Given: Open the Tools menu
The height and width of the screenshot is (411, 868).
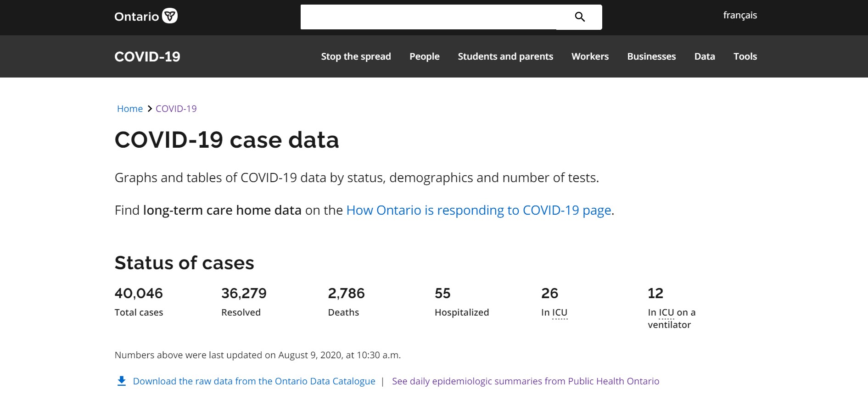Looking at the screenshot, I should 745,56.
